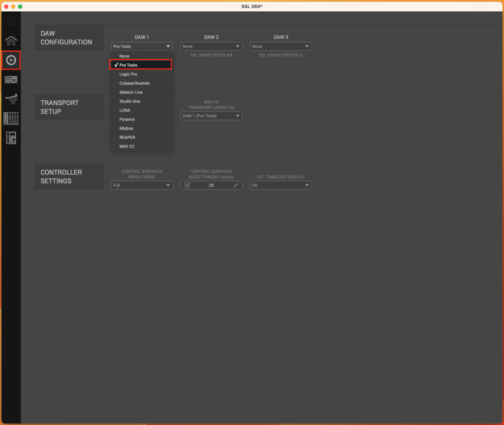The image size is (504, 425).
Task: Minimize the SSL 360° window
Action: click(x=13, y=6)
